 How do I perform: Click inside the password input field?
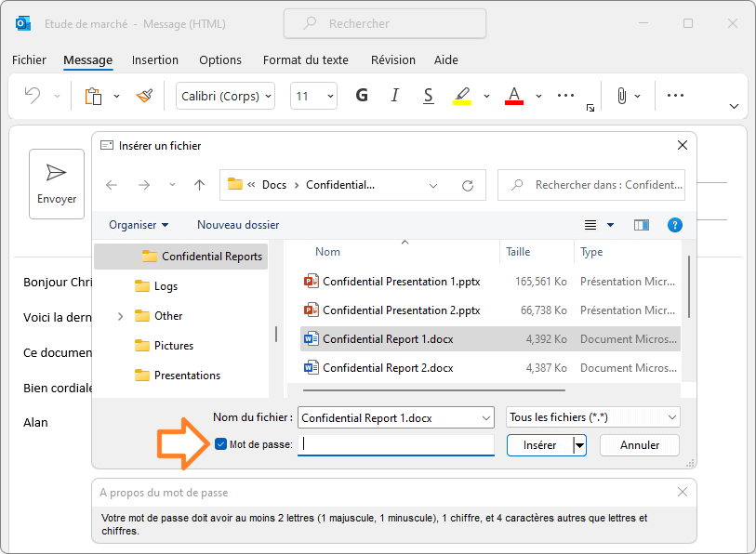(x=395, y=445)
